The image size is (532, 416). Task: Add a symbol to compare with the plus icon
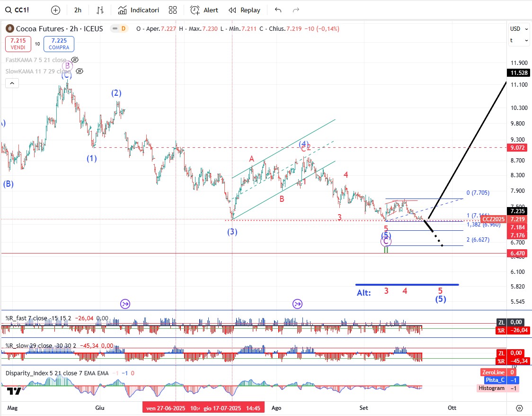pos(55,10)
